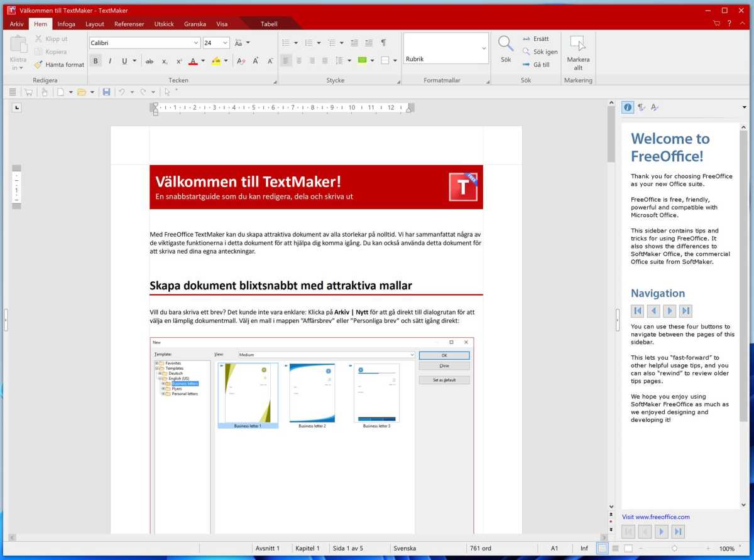Click the Gå till button
Screen dimensions: 754x560
[x=536, y=65]
